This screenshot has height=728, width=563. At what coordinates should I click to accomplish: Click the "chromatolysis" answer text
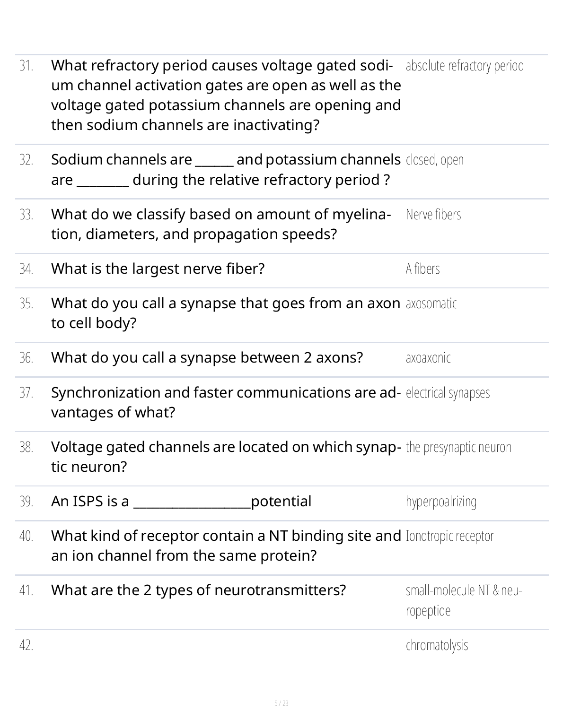pos(437,645)
